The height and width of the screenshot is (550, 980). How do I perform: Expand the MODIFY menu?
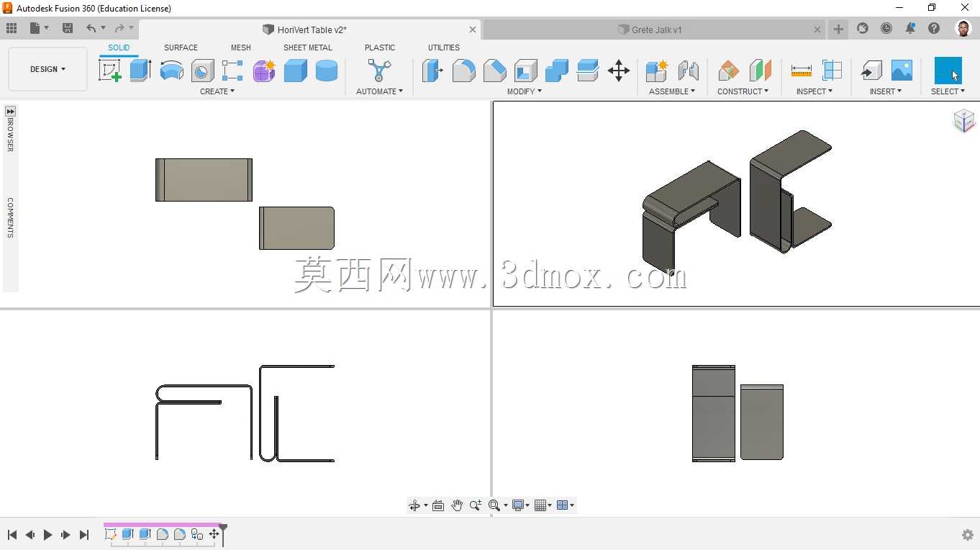(525, 91)
